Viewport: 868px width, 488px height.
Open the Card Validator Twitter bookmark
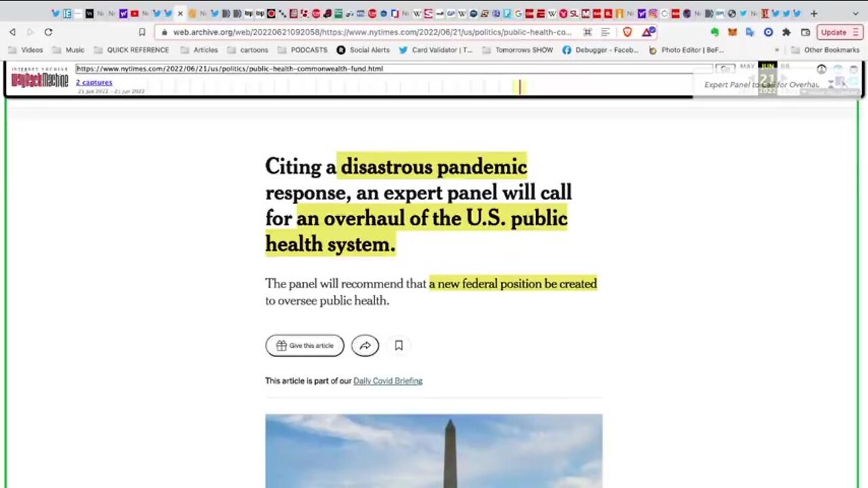coord(436,50)
